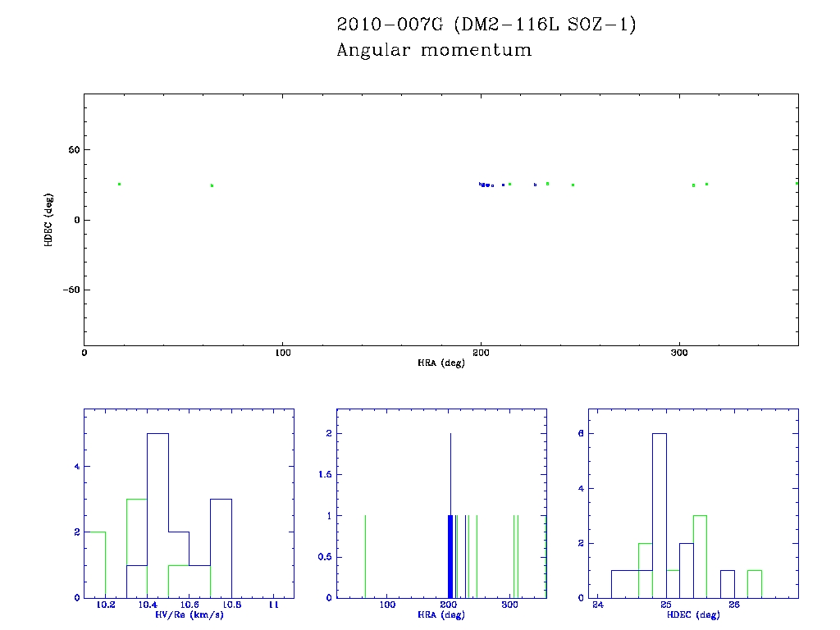The height and width of the screenshot is (630, 840).
Task: Click the tallest green bar in HDEC histogram
Action: coord(701,557)
